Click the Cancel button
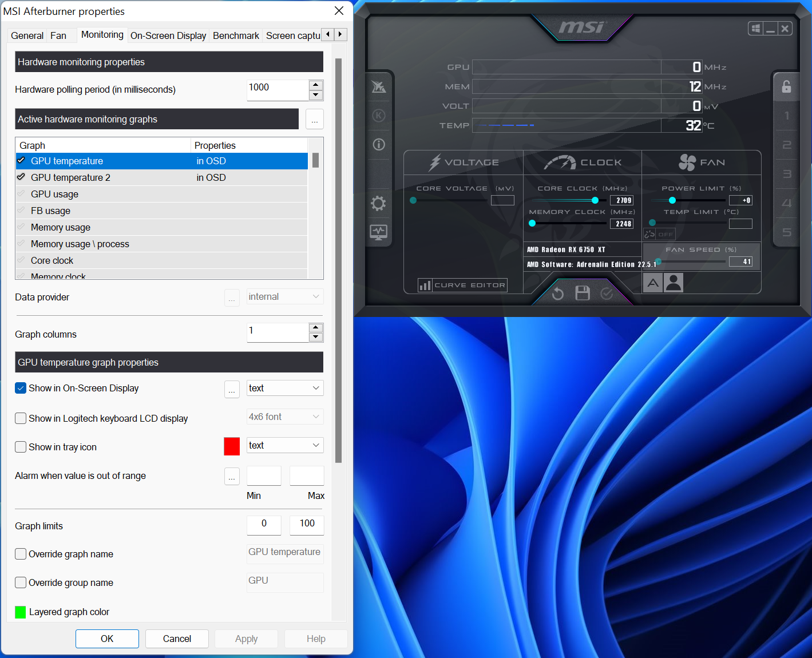This screenshot has width=812, height=658. click(x=177, y=639)
